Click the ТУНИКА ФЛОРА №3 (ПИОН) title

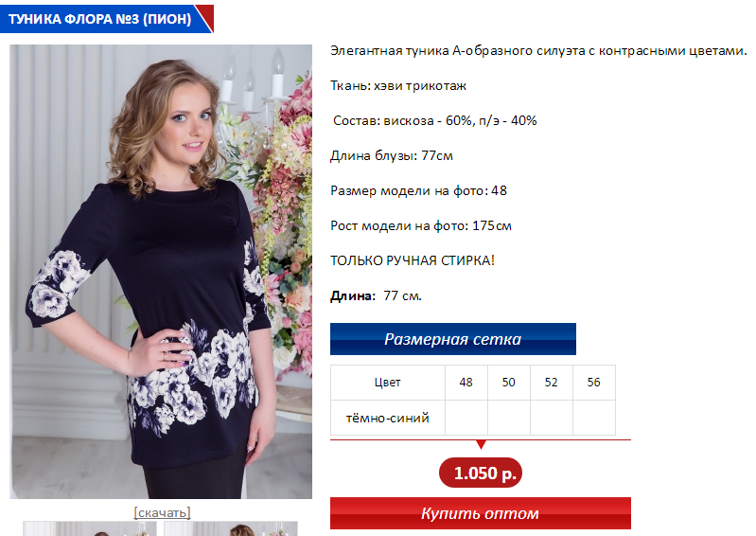99,19
